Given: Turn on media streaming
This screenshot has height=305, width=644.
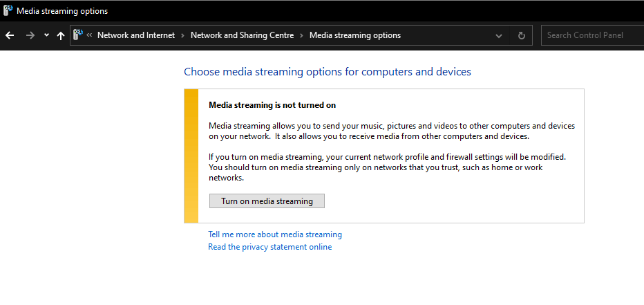Looking at the screenshot, I should [267, 201].
